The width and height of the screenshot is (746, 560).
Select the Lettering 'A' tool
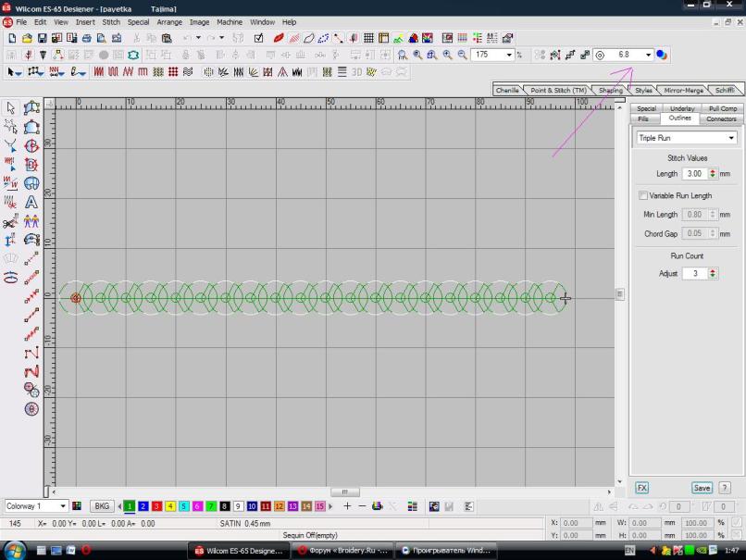coord(31,202)
